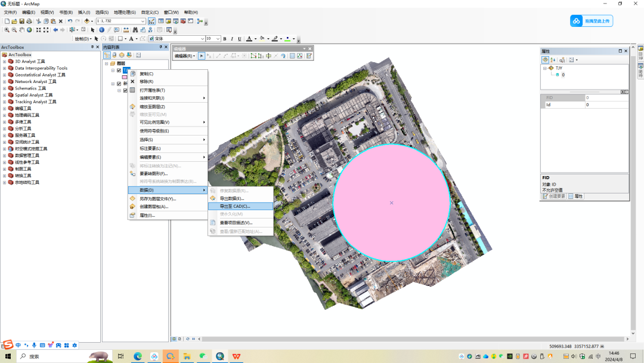Choose 导出数据(E)... from submenu
Viewport: 644px width, 363px height.
241,198
